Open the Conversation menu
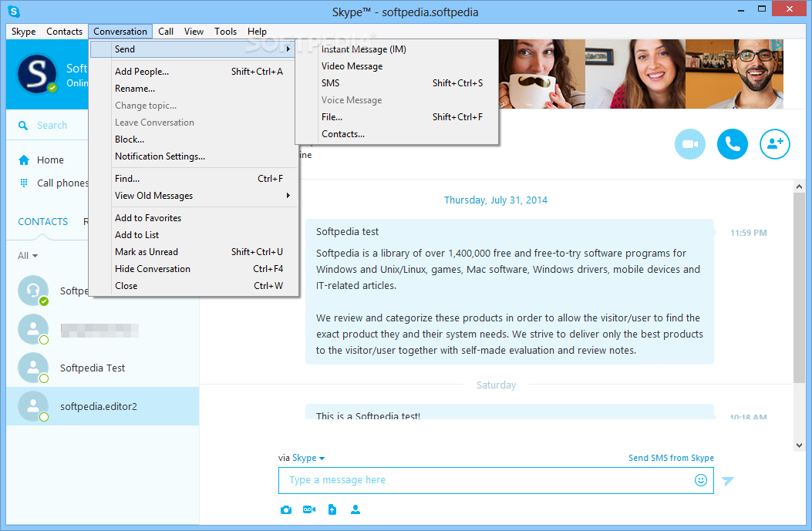 (x=120, y=32)
